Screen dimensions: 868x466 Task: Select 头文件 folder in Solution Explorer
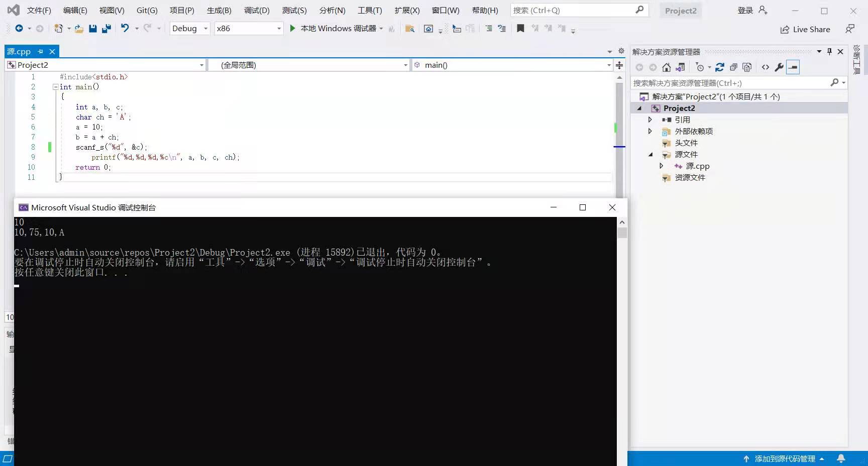click(x=686, y=143)
